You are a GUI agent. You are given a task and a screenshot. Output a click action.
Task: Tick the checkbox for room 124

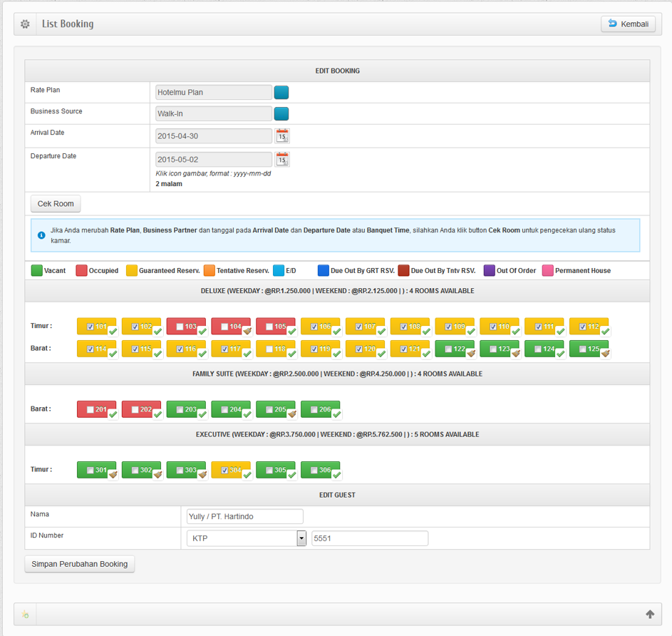[x=538, y=349]
